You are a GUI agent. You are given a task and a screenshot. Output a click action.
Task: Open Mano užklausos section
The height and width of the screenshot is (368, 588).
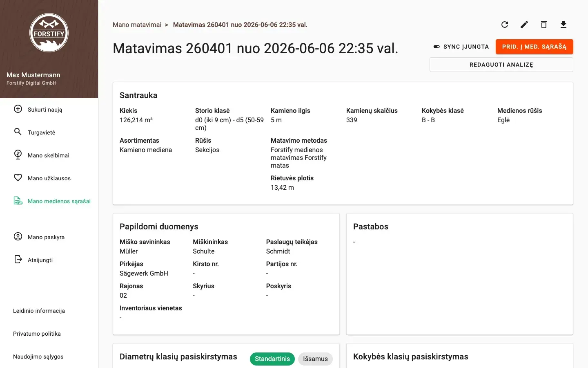pos(49,178)
